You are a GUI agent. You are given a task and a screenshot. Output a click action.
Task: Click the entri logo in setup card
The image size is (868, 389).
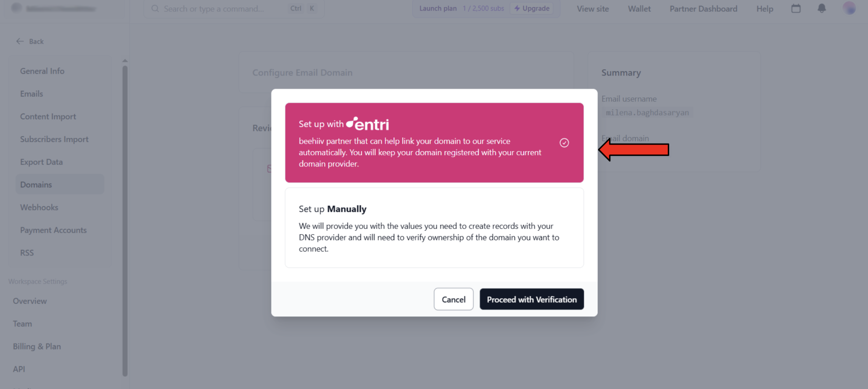coord(368,124)
